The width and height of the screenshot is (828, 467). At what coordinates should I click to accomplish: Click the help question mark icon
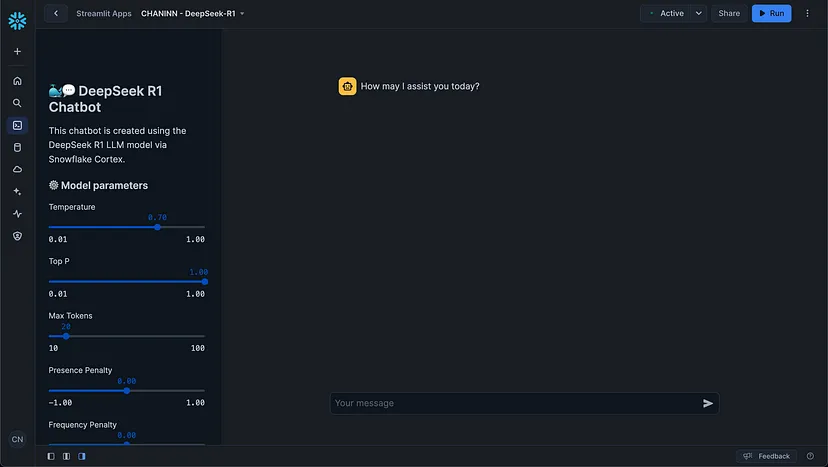coord(810,456)
